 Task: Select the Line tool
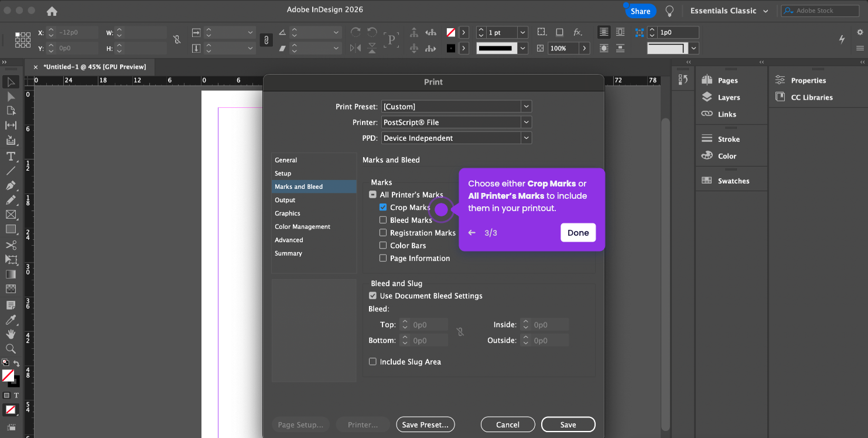pyautogui.click(x=11, y=171)
